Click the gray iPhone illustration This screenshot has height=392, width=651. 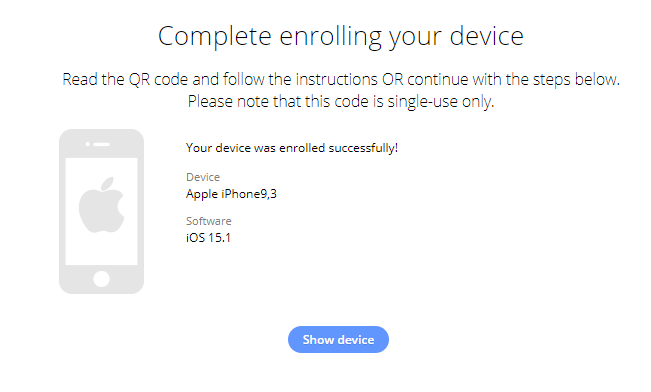click(x=101, y=211)
